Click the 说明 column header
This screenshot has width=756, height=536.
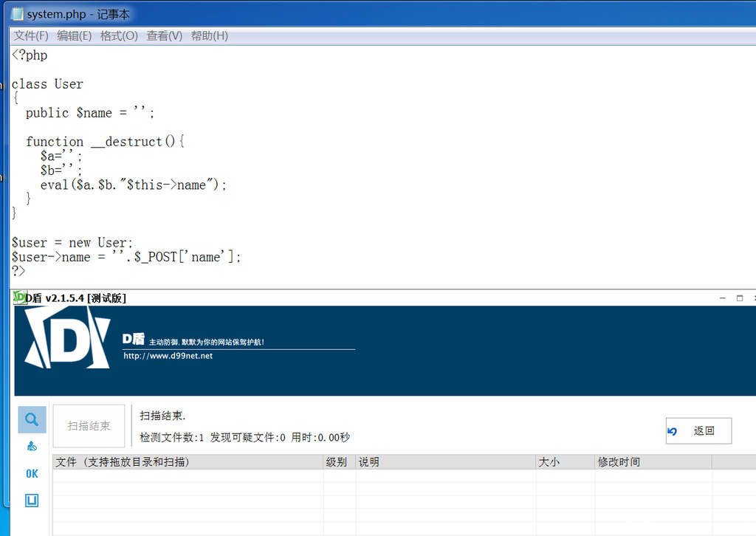[446, 461]
